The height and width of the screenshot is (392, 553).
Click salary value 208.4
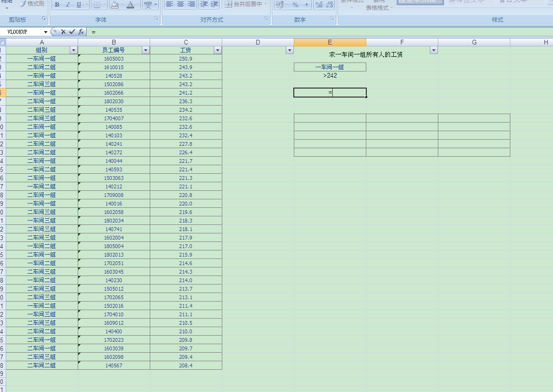click(186, 365)
